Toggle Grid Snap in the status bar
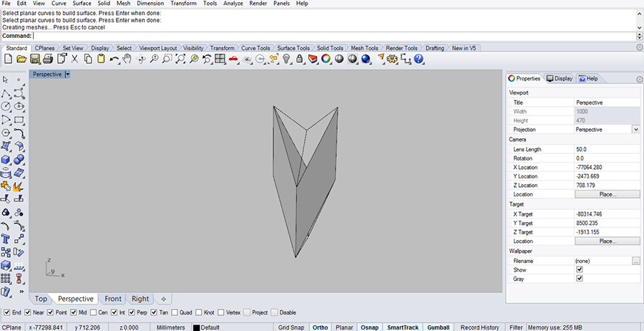The image size is (644, 331). pos(291,327)
